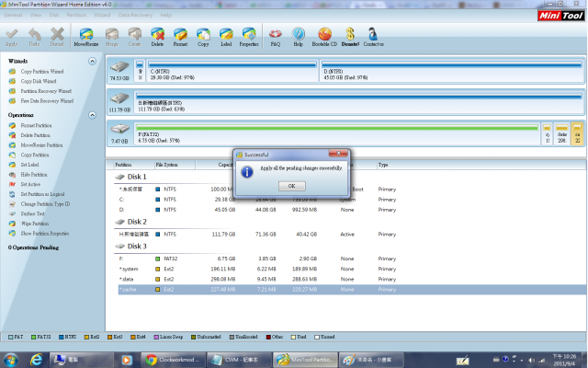Select the D: NTFS 45.05 GB row
The image size is (588, 368).
coord(351,210)
